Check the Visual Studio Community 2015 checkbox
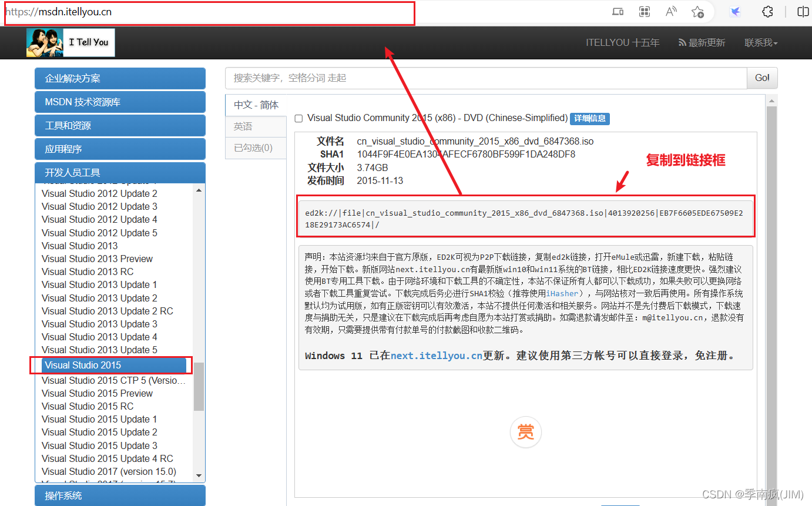This screenshot has height=506, width=812. pyautogui.click(x=298, y=119)
